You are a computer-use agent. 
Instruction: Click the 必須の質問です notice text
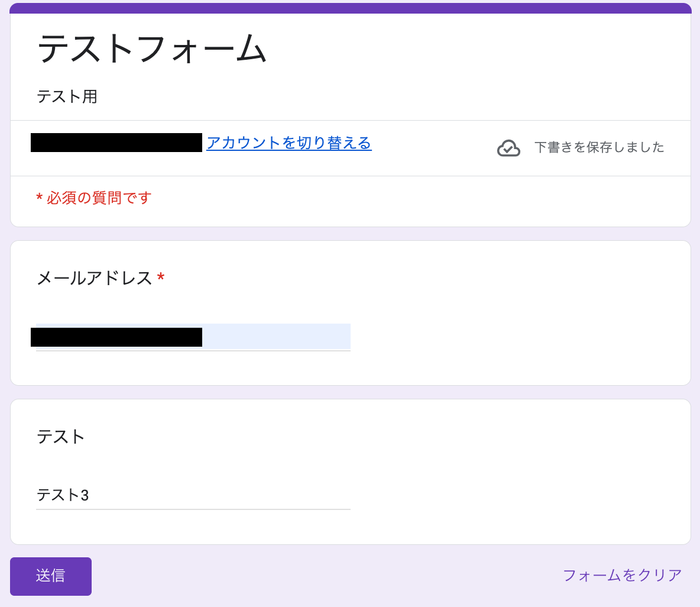pyautogui.click(x=99, y=198)
